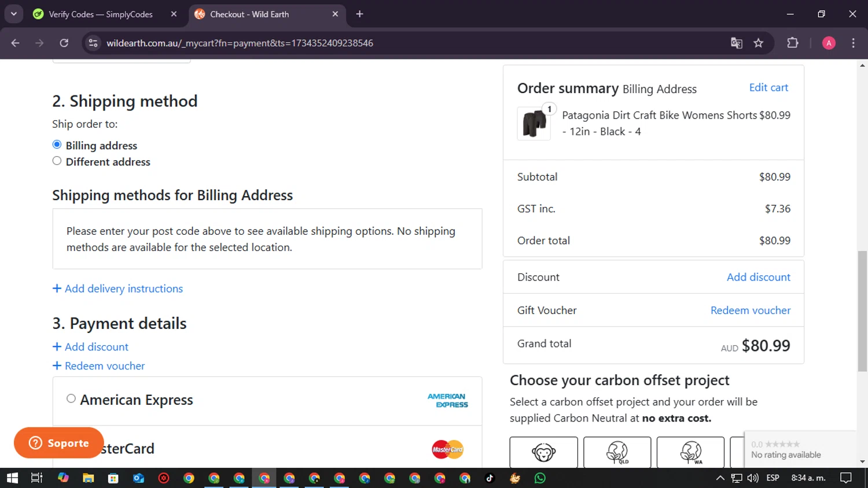868x488 pixels.
Task: Select Billing address shipping option
Action: coord(57,145)
